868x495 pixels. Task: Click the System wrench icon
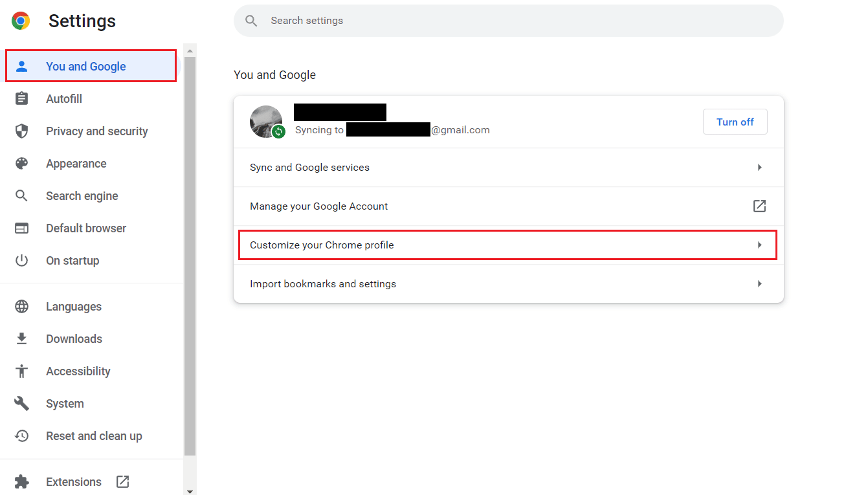pos(22,403)
